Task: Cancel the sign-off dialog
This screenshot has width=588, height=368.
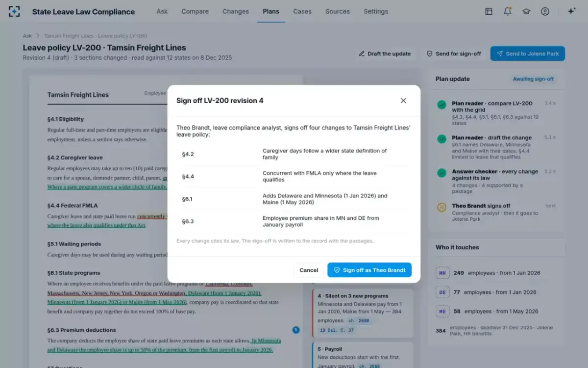Action: tap(309, 270)
